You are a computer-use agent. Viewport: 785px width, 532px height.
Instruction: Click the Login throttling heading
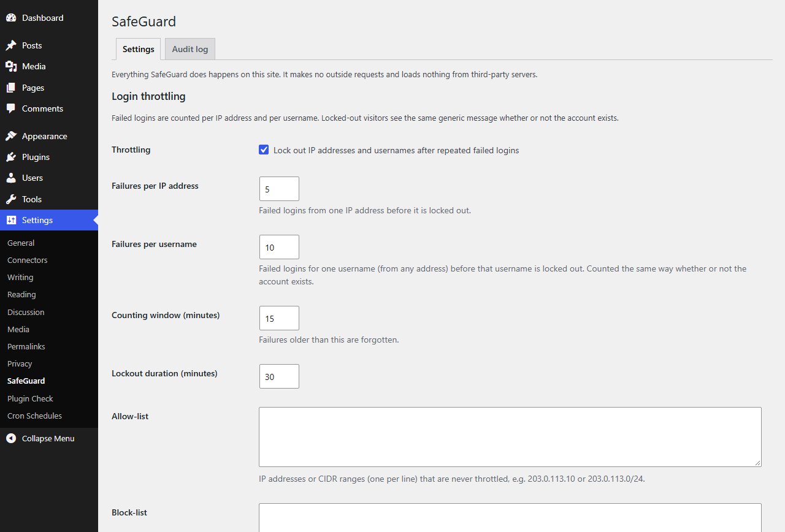pyautogui.click(x=148, y=96)
